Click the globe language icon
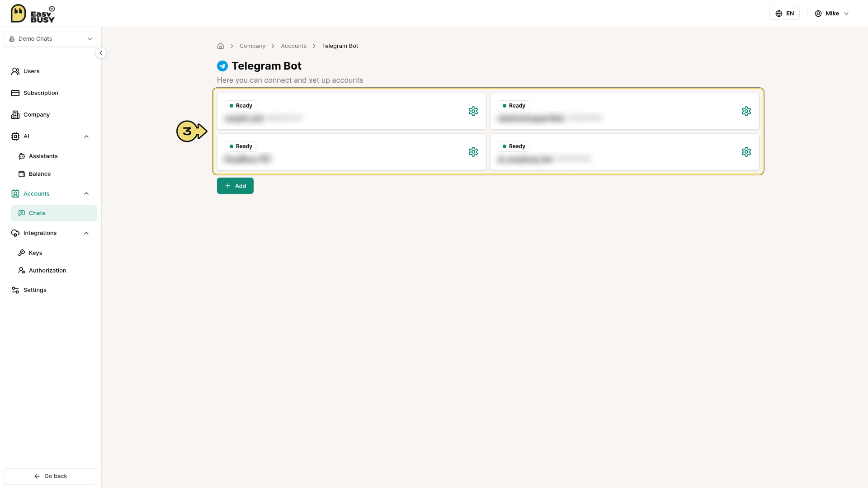 [x=779, y=14]
